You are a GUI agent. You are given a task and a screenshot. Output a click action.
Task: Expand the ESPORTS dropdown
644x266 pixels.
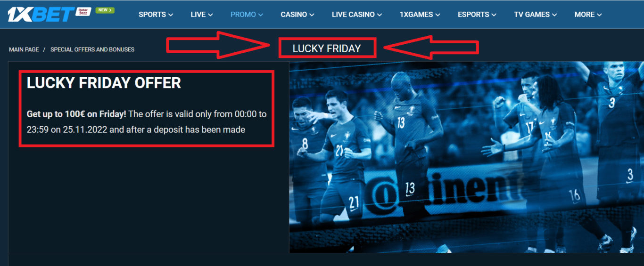pyautogui.click(x=477, y=15)
